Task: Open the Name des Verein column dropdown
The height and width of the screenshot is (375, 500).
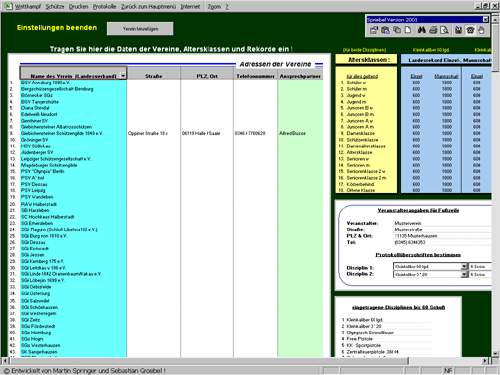Action: click(x=123, y=76)
